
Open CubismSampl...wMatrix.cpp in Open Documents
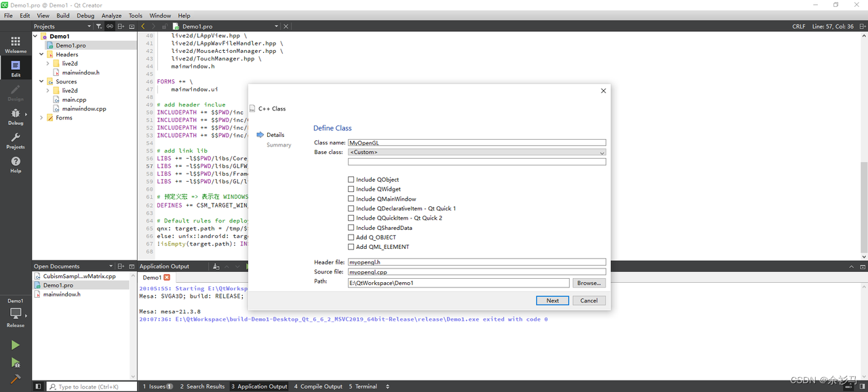(x=80, y=276)
